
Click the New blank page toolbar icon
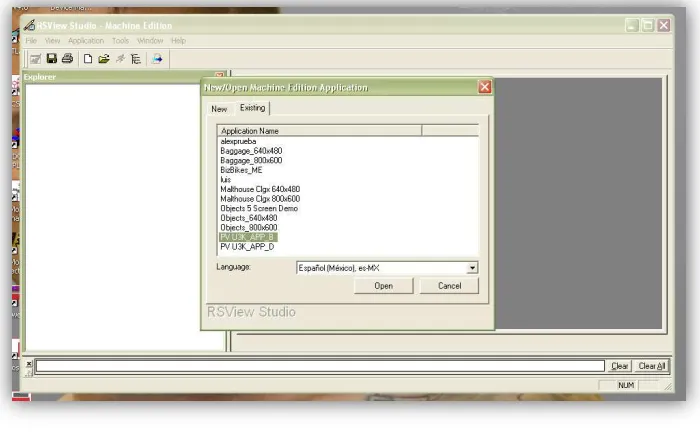88,58
